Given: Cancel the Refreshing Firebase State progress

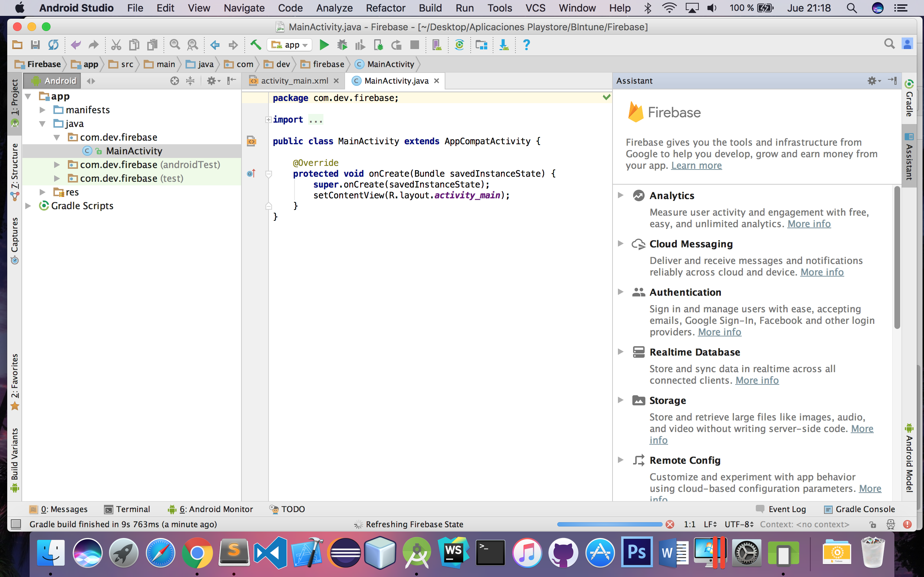Looking at the screenshot, I should [670, 524].
